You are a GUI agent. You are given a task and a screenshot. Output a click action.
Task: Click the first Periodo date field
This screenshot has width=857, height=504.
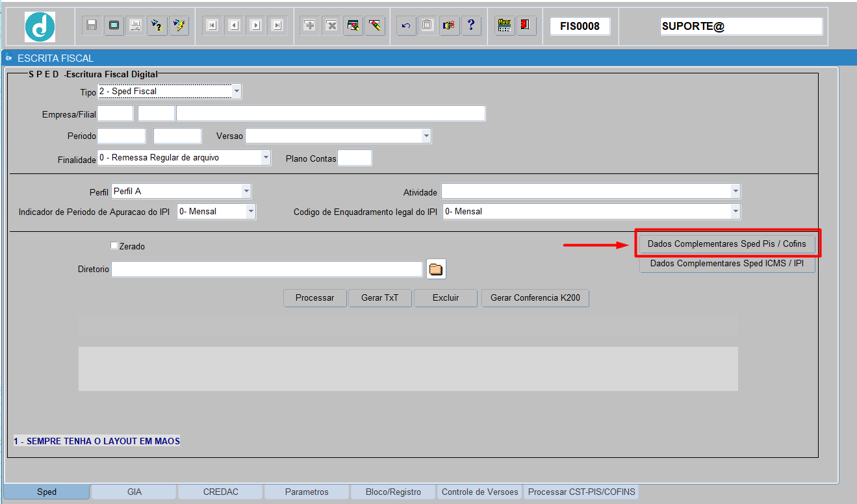tap(122, 136)
